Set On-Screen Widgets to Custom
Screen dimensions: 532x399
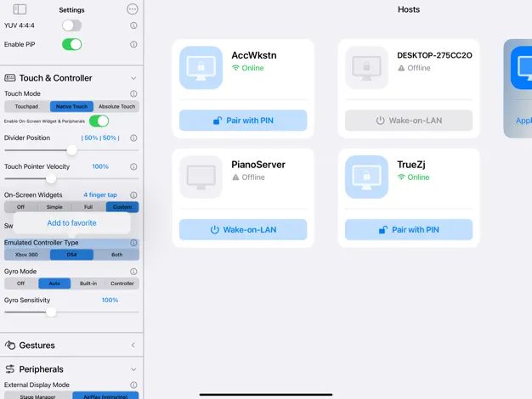[122, 207]
